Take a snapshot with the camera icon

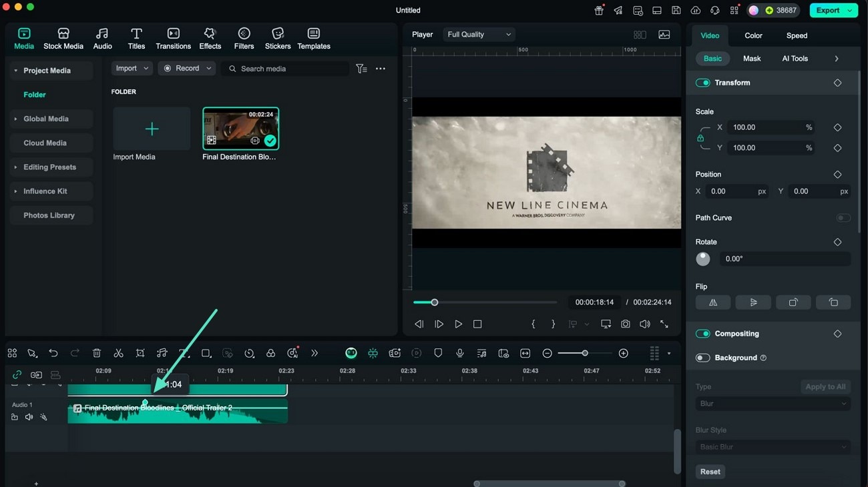coord(625,324)
